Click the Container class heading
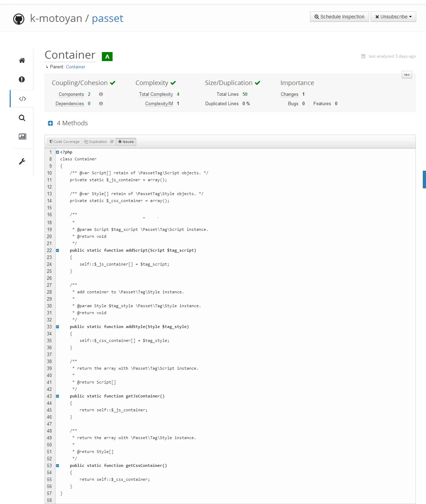 click(70, 55)
